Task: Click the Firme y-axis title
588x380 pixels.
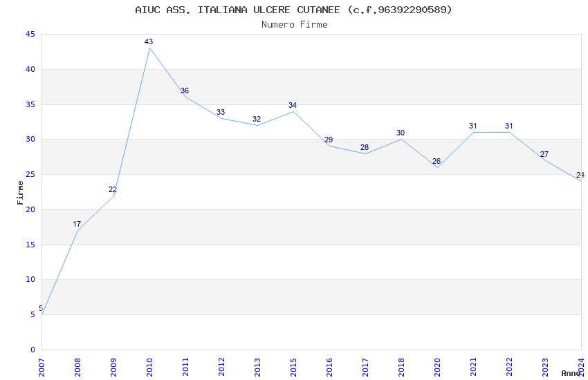Action: (20, 193)
